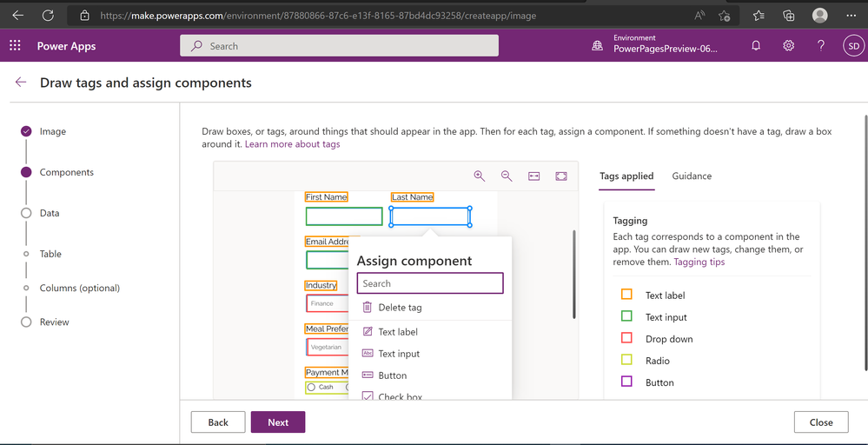
Task: Switch to the Guidance tab
Action: [692, 176]
